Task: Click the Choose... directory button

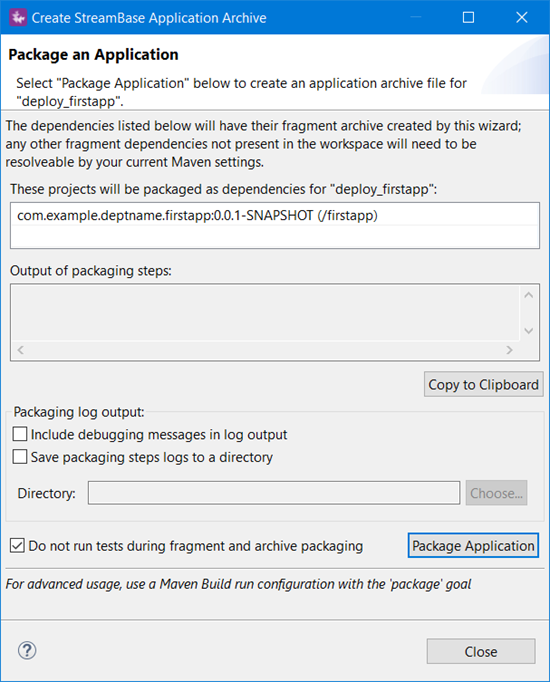Action: point(497,493)
